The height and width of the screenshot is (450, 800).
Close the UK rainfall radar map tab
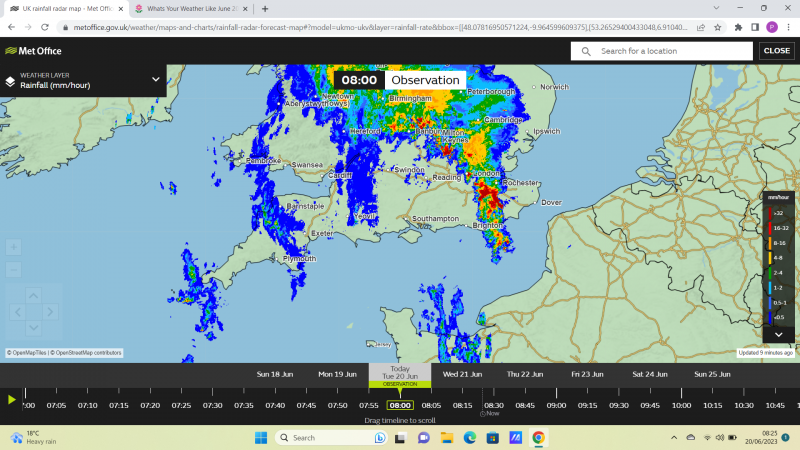tap(121, 9)
